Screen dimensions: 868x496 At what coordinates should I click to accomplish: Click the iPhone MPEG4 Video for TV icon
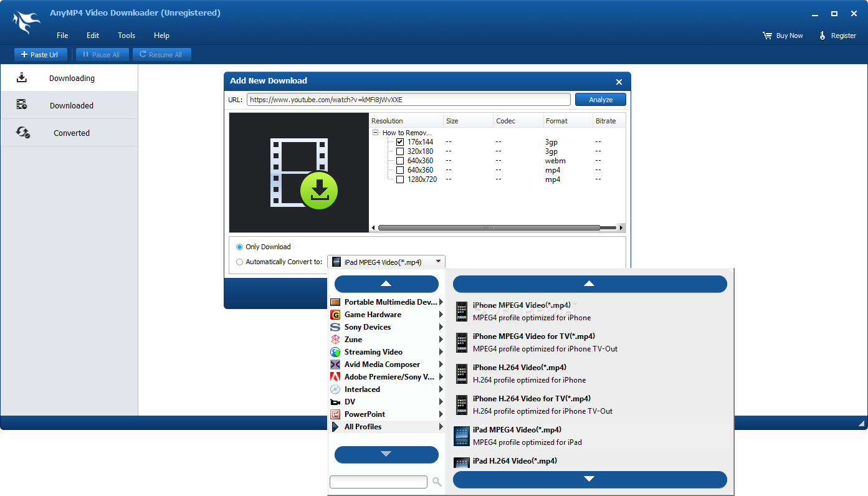[x=462, y=343]
